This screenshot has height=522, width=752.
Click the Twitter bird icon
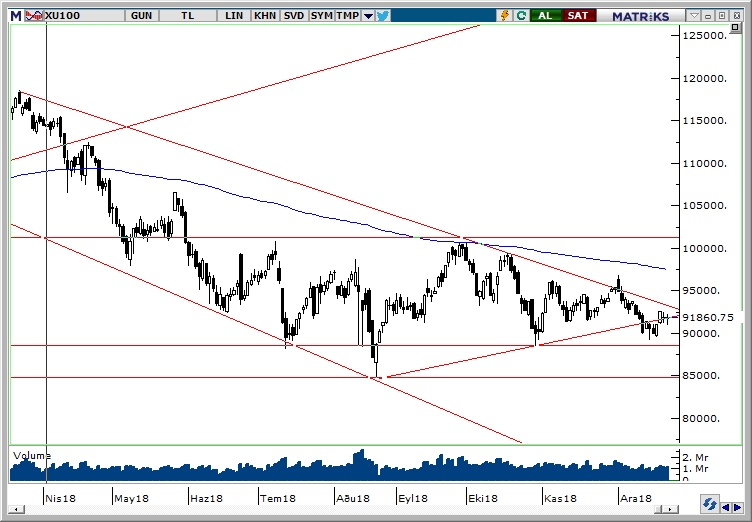pos(383,16)
